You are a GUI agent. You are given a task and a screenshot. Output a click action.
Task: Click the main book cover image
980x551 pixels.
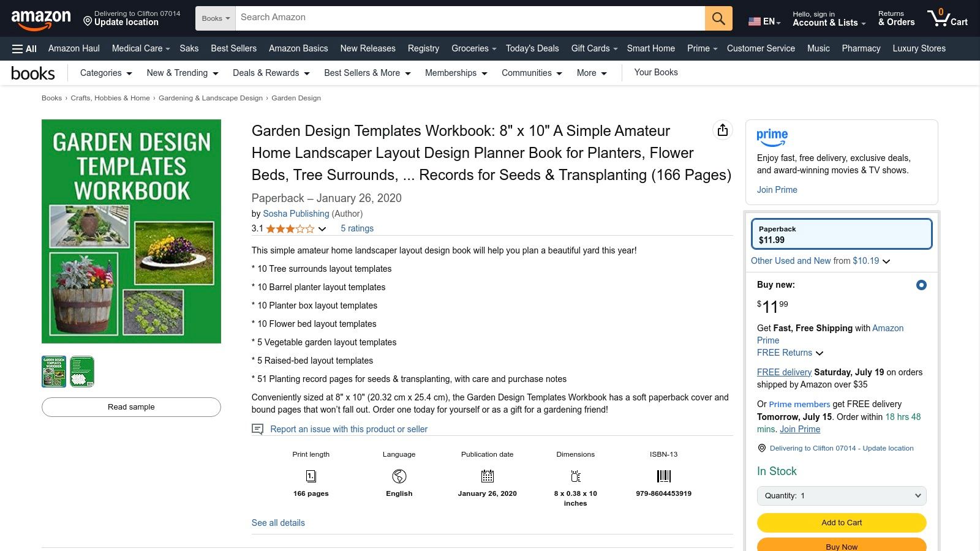click(x=131, y=231)
